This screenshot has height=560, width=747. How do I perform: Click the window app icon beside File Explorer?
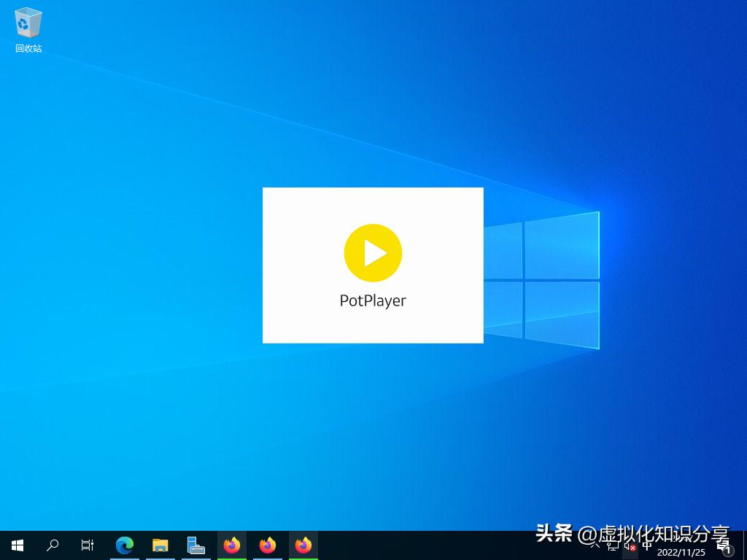coord(196,545)
